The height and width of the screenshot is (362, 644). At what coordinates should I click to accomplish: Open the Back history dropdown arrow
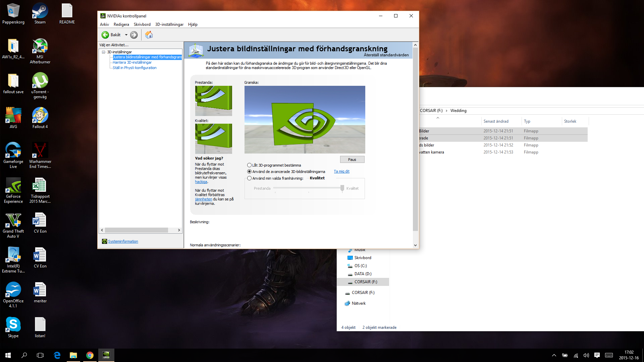pos(126,35)
